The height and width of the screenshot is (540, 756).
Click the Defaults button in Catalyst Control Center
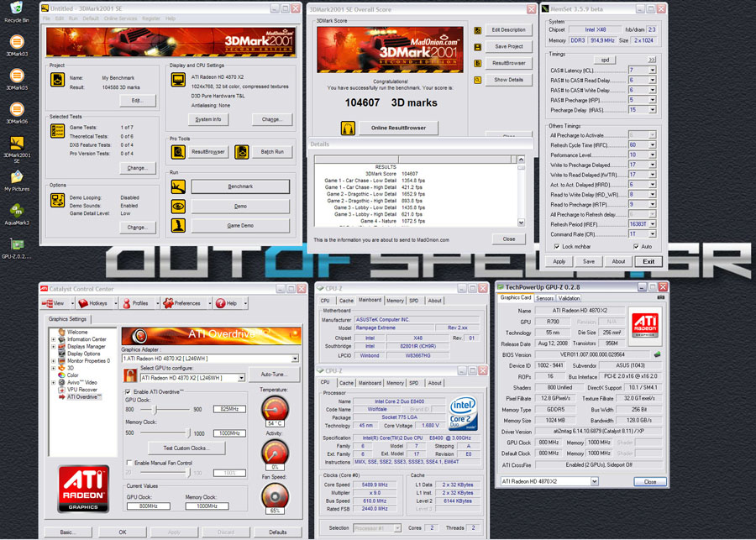tap(277, 532)
